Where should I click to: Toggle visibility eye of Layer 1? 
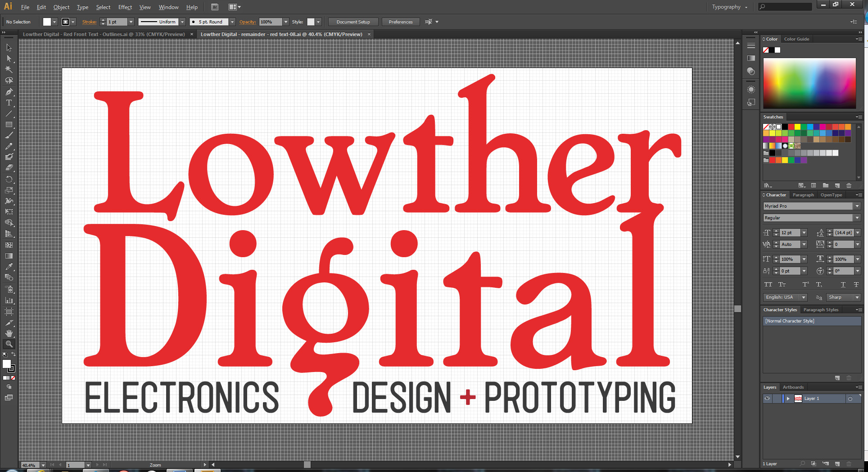(x=767, y=399)
